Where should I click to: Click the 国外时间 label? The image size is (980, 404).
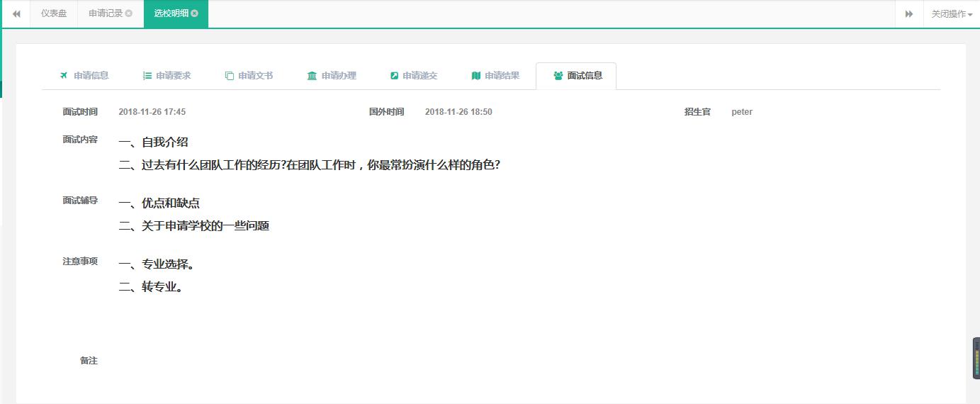(x=386, y=112)
